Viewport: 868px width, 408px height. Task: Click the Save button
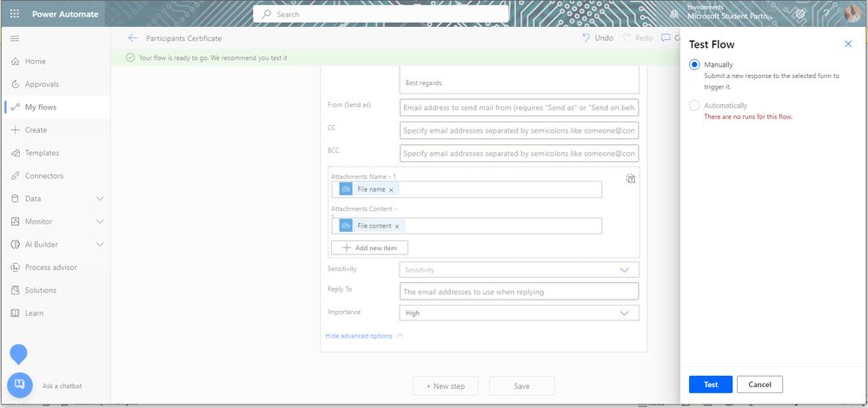click(522, 386)
